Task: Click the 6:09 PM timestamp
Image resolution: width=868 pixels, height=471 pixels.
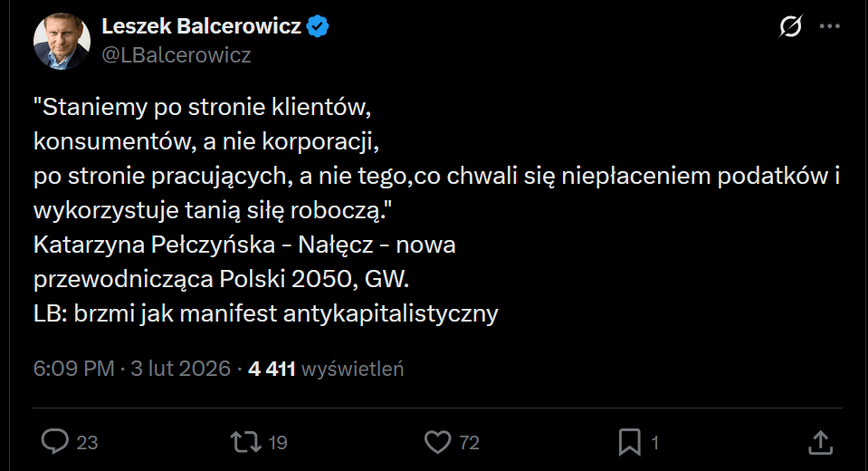Action: click(x=73, y=369)
